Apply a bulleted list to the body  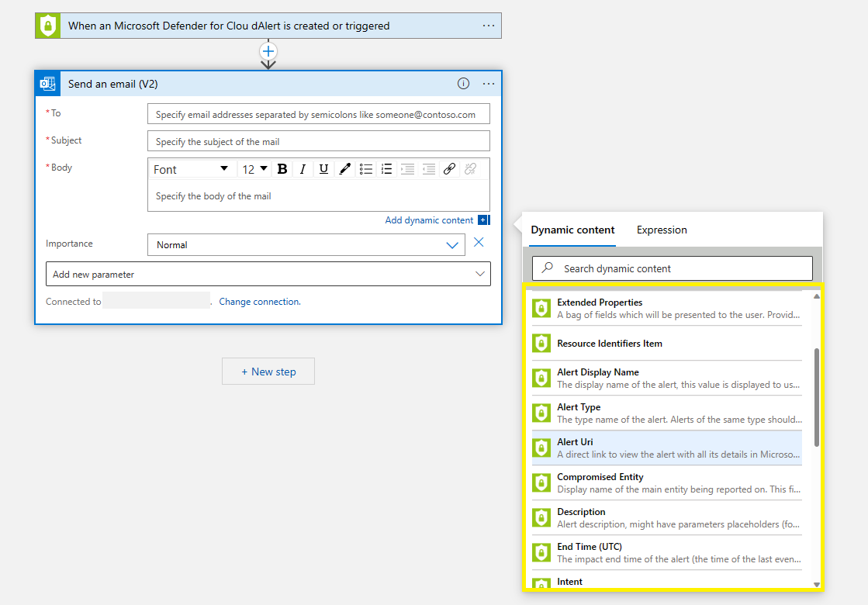(365, 168)
